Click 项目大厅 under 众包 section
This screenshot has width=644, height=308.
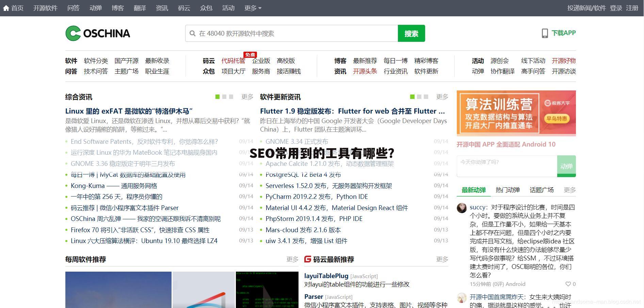(x=233, y=71)
